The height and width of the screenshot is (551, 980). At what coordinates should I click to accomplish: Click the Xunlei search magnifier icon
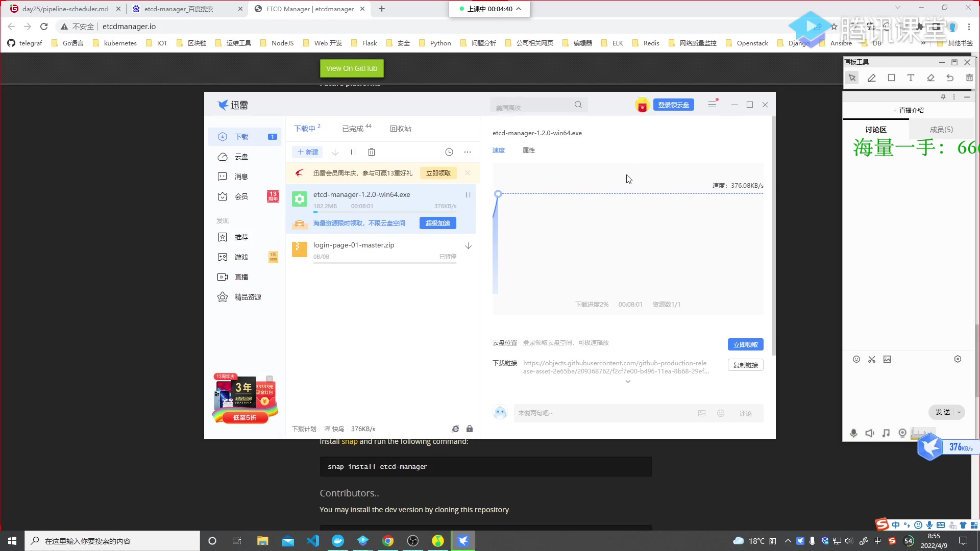click(578, 105)
